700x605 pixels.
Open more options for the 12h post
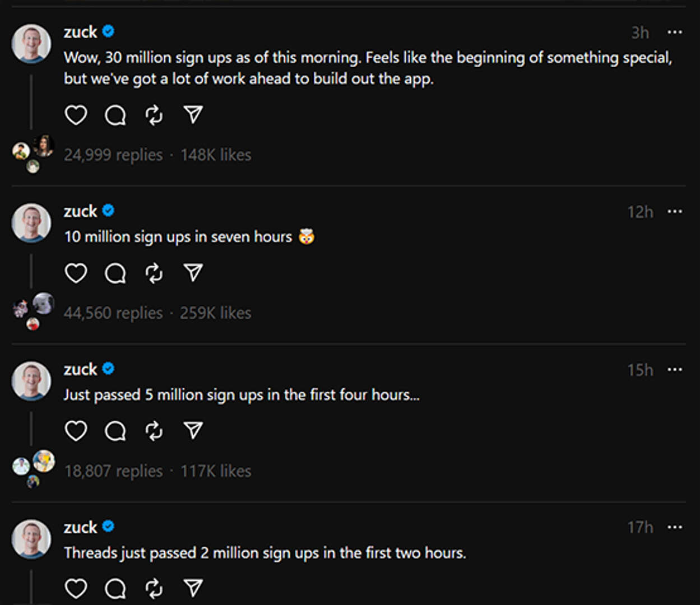(675, 212)
